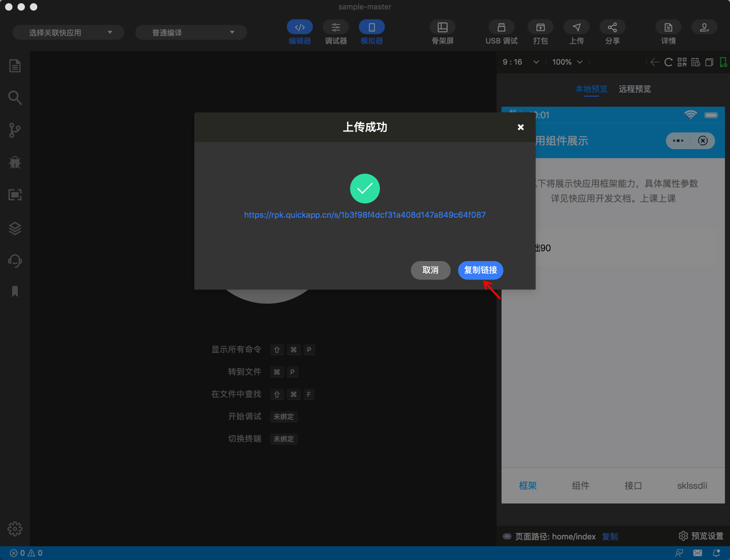Open the 9:16 aspect ratio dropdown
The height and width of the screenshot is (560, 730).
click(x=520, y=62)
